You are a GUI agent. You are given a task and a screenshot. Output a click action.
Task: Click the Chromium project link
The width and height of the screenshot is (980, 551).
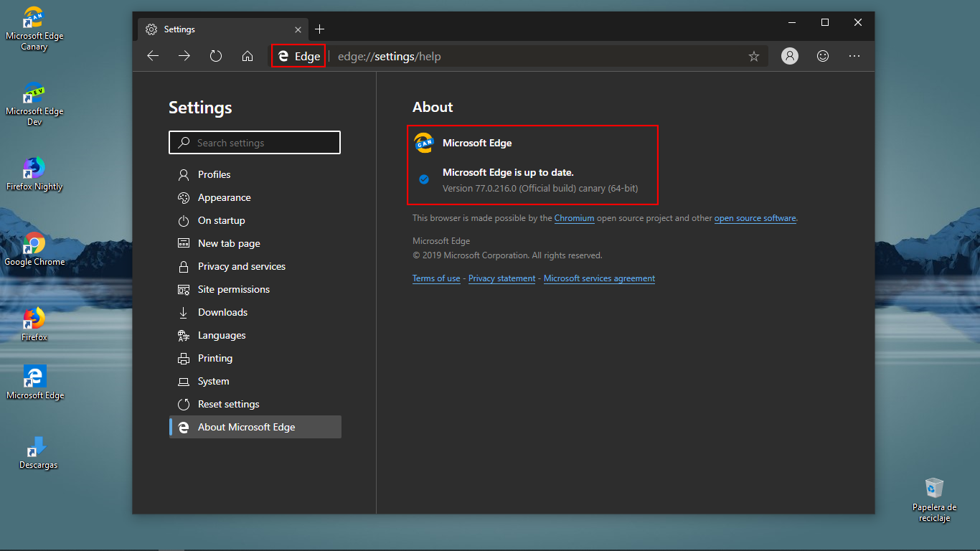(574, 217)
